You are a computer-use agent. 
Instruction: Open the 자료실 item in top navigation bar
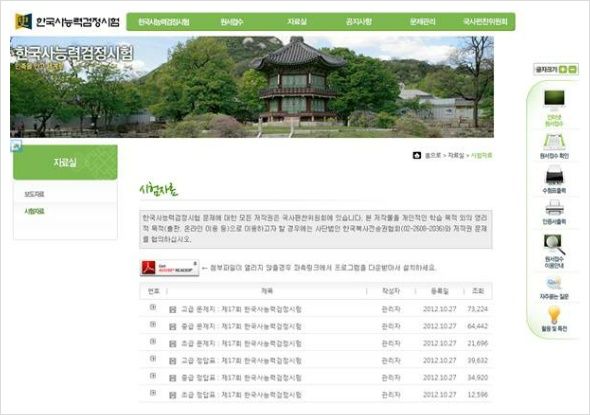(x=297, y=22)
